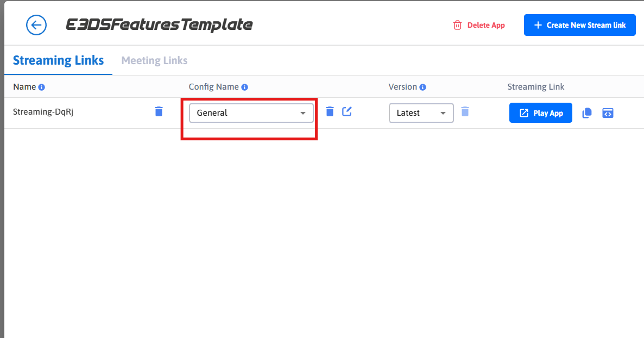
Task: Click Create New Stream link button
Action: [579, 25]
